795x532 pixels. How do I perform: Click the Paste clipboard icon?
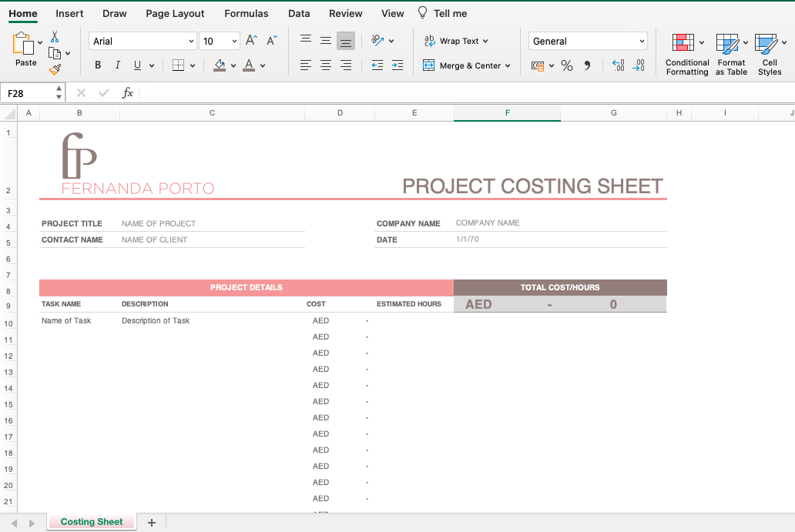coord(23,44)
